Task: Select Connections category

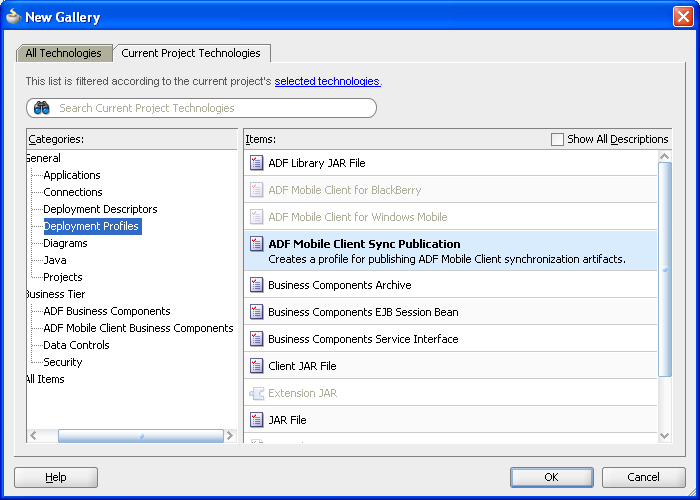Action: coord(73,192)
